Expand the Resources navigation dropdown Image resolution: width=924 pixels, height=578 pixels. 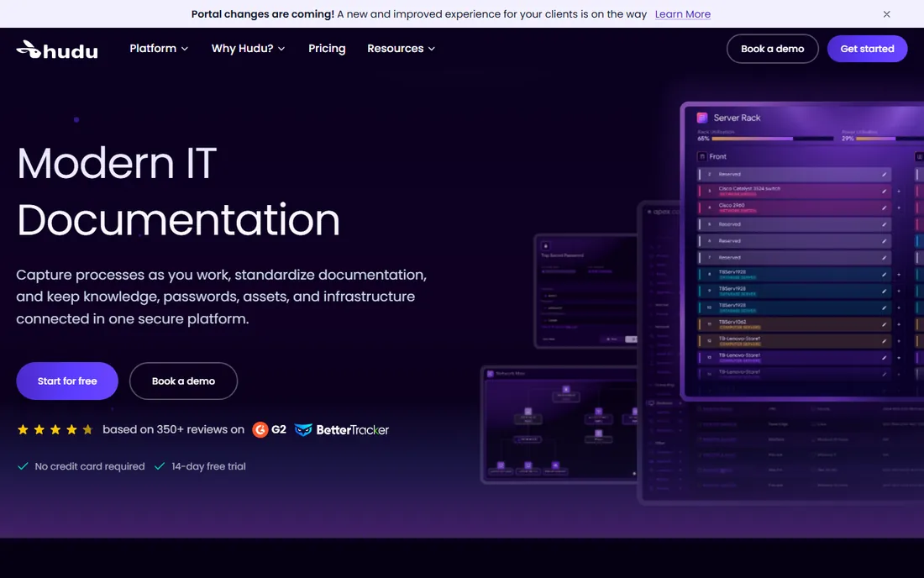401,49
